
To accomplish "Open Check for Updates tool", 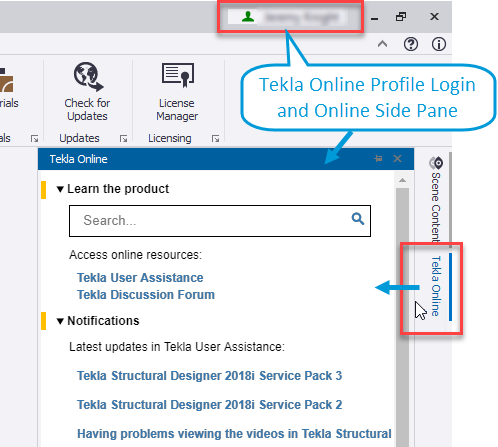I will tap(87, 91).
